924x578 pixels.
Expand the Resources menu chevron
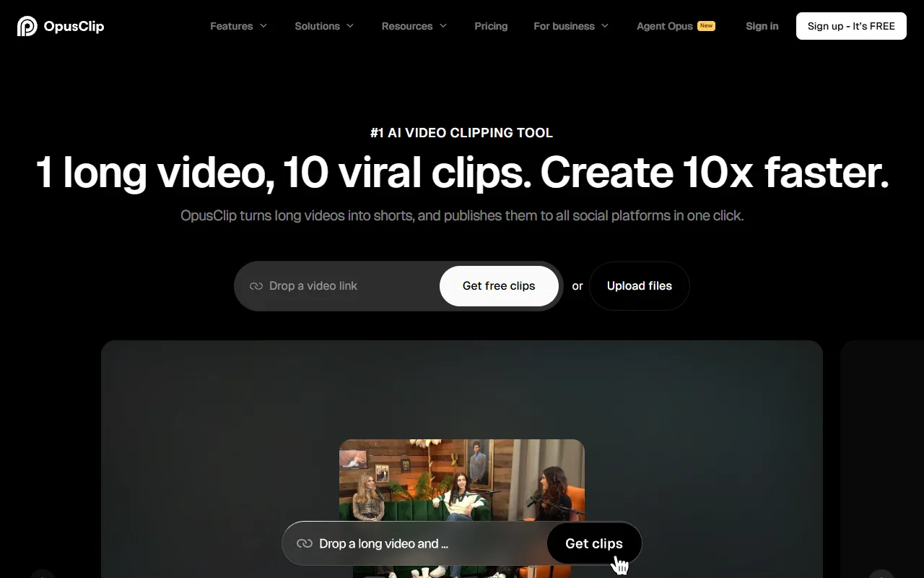tap(443, 26)
